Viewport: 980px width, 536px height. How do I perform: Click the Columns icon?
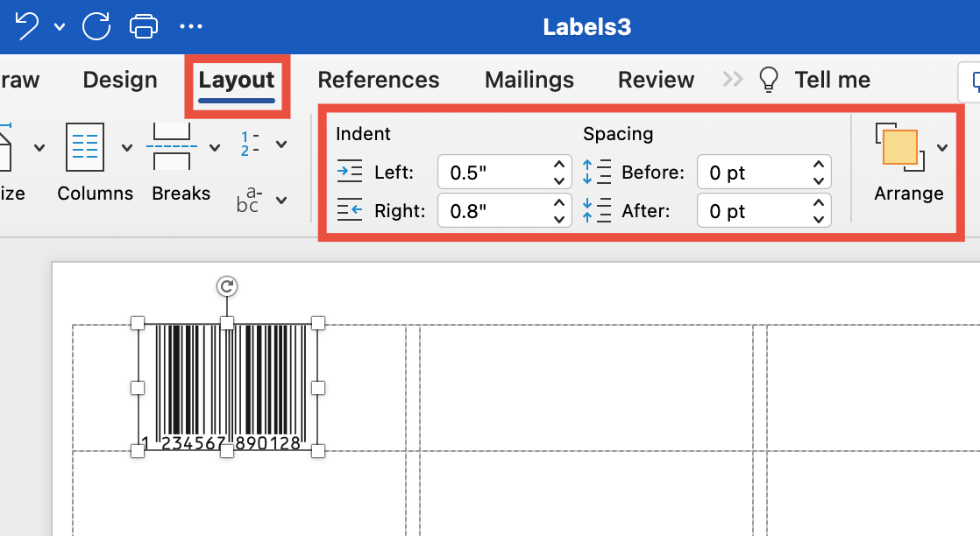(85, 147)
